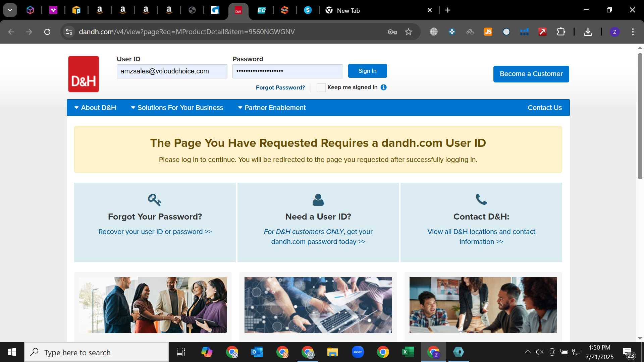Click the person icon above Need a User ID
Screen dimensions: 644x362
[x=318, y=200]
